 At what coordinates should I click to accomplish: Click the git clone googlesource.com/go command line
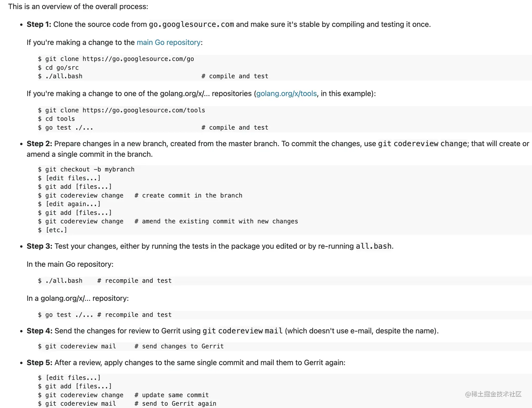pyautogui.click(x=116, y=59)
